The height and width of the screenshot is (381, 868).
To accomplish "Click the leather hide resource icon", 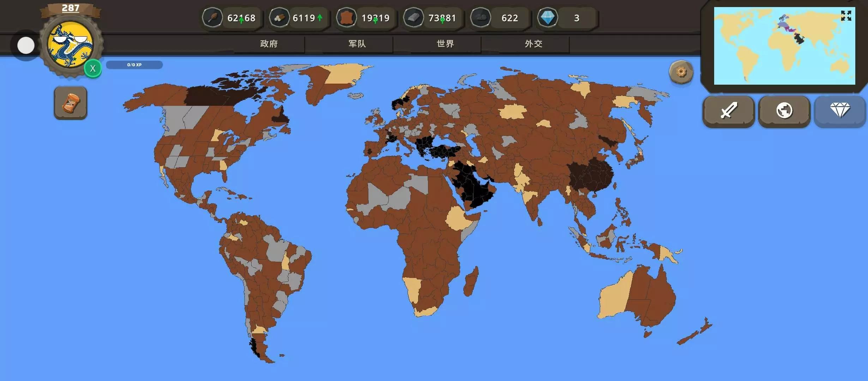I will [x=346, y=18].
